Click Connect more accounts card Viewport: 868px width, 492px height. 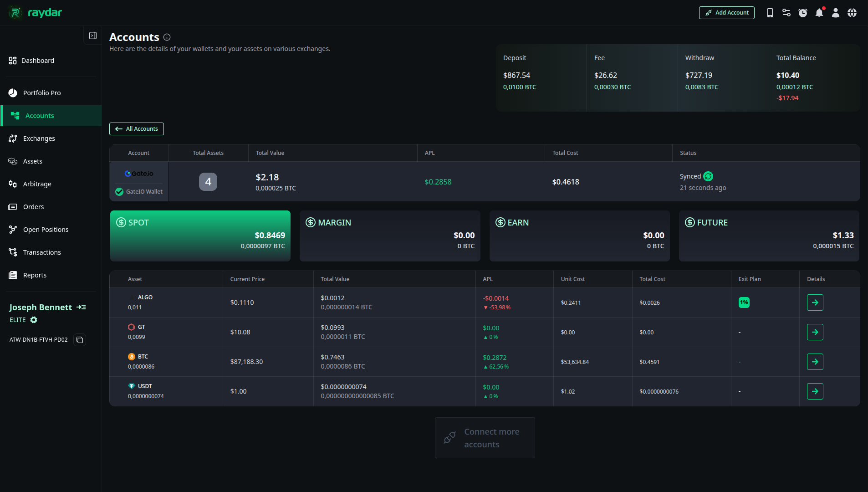485,438
